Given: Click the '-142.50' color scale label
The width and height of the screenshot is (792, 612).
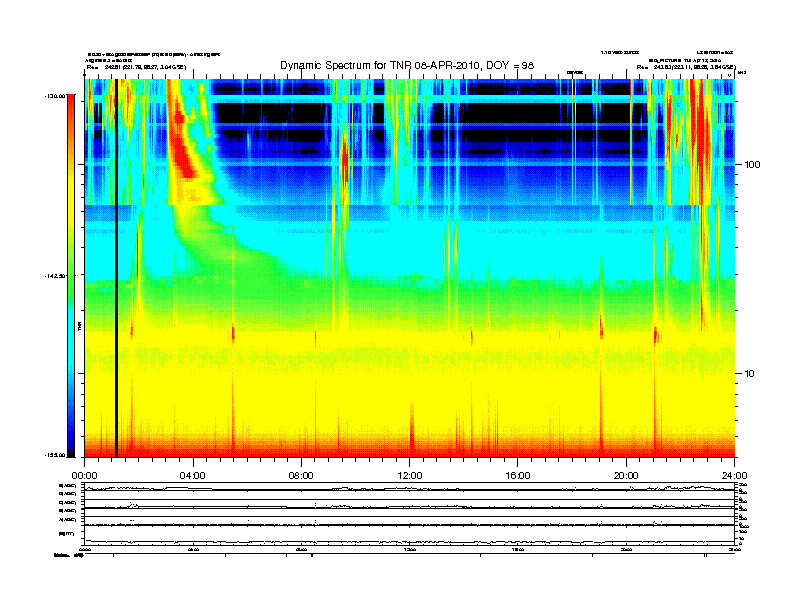Looking at the screenshot, I should [56, 276].
